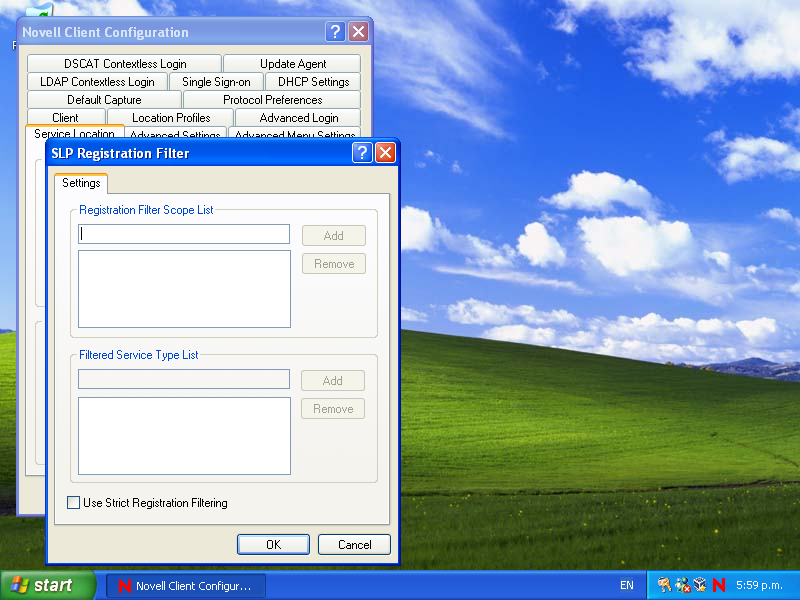Confirm the dialog with OK
The height and width of the screenshot is (600, 800).
click(x=273, y=544)
